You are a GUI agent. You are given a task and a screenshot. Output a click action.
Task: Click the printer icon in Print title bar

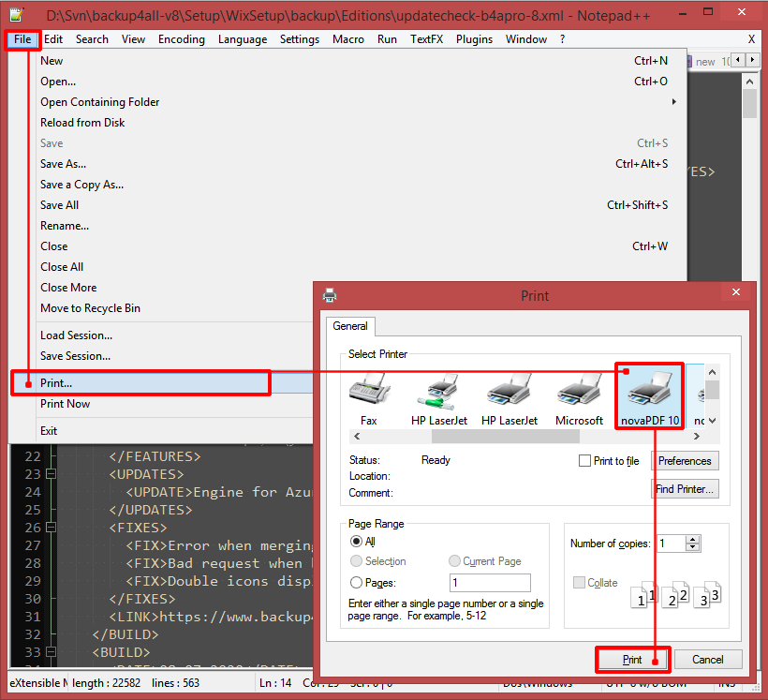click(330, 295)
